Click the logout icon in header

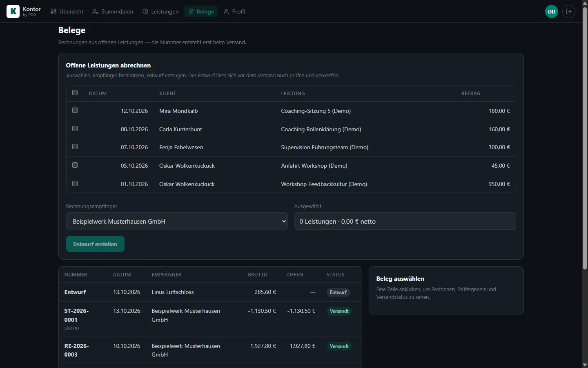[569, 11]
